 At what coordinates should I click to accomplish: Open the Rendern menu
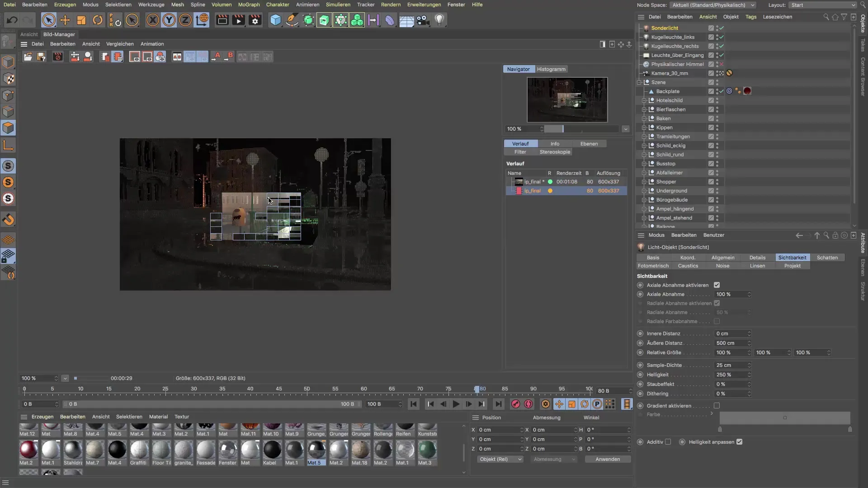click(x=391, y=5)
